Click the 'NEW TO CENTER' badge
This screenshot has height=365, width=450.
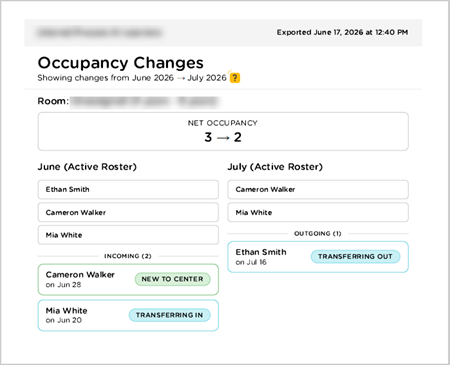pyautogui.click(x=172, y=279)
